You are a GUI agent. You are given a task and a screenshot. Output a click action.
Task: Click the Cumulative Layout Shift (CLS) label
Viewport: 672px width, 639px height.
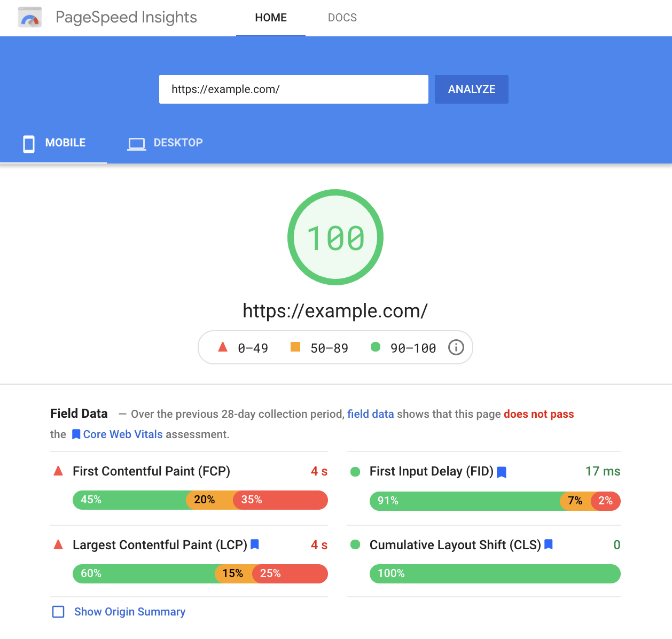pos(456,545)
